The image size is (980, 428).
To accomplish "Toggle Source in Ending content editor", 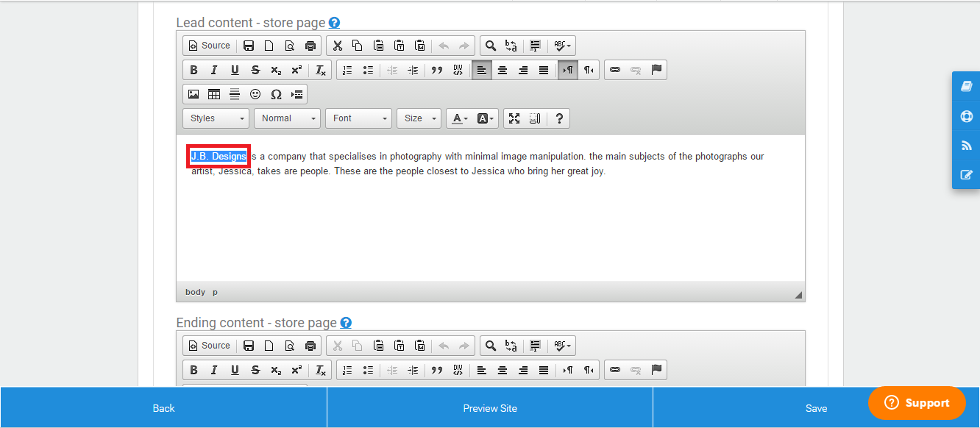I will 210,346.
